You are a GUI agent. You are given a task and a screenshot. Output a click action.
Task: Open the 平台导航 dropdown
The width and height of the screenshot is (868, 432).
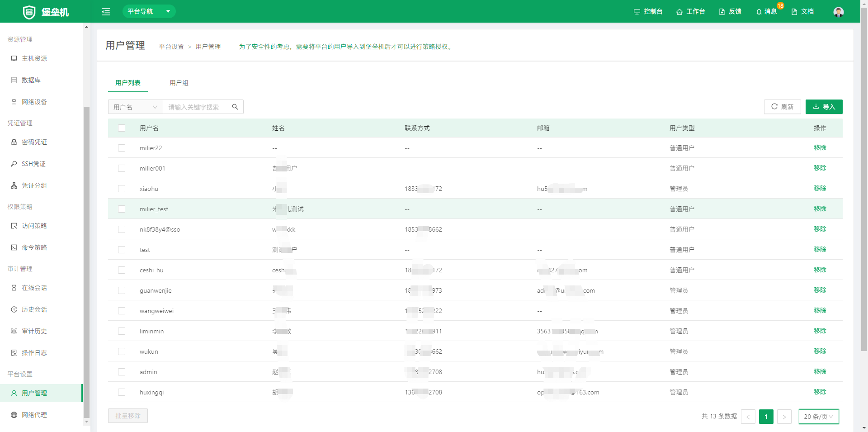point(149,11)
